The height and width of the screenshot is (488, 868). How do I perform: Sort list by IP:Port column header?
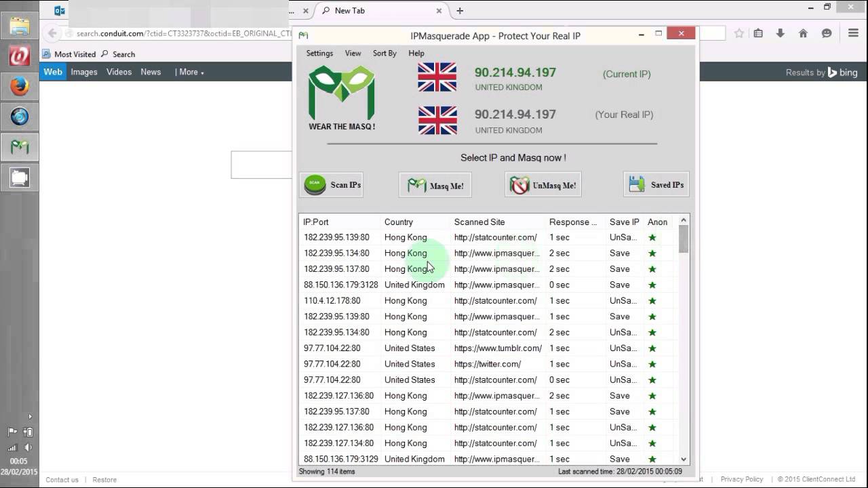[340, 222]
